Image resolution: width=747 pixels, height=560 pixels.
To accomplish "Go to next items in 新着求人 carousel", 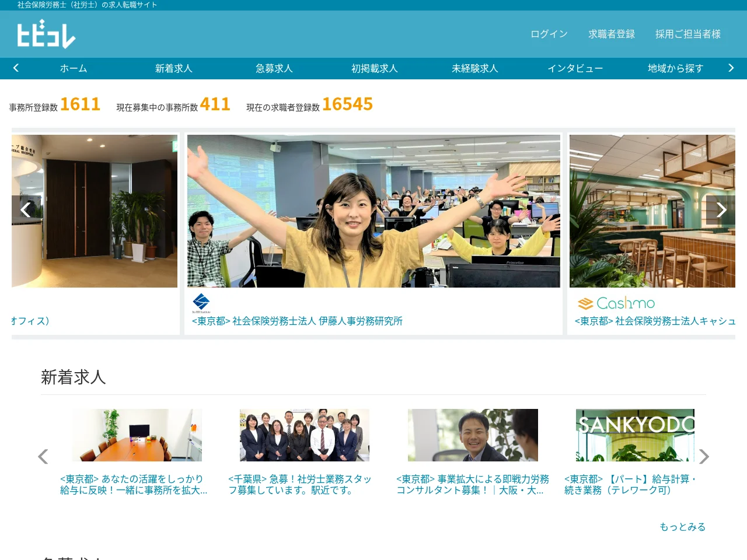I will click(x=704, y=456).
